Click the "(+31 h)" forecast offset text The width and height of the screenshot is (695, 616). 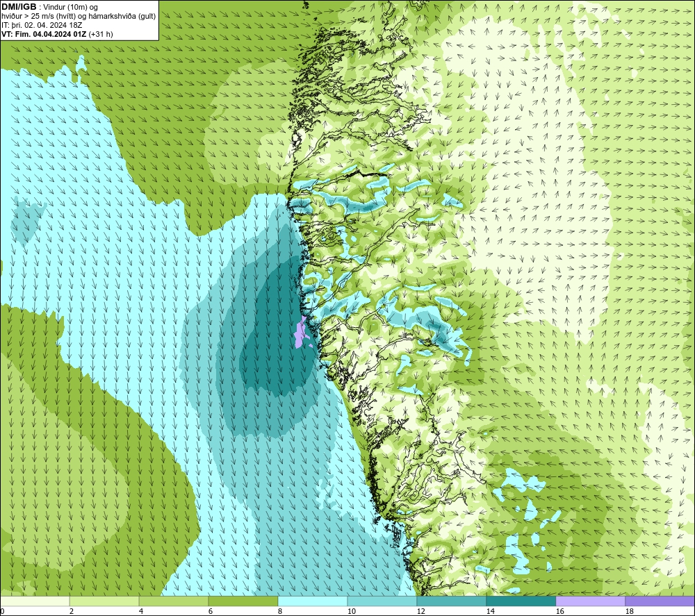101,34
